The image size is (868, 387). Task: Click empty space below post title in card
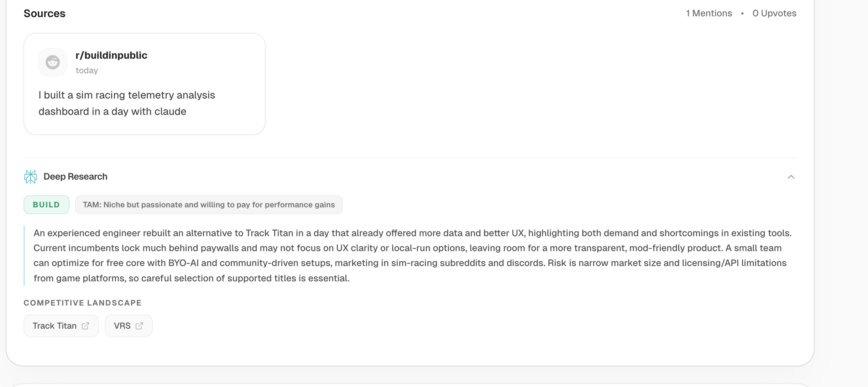[144, 126]
